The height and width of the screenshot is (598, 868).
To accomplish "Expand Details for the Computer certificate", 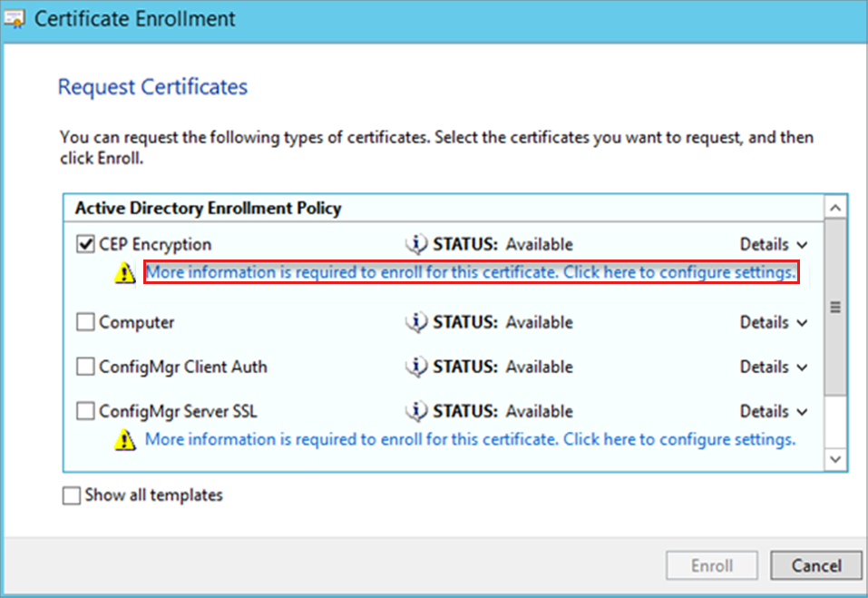I will point(773,322).
